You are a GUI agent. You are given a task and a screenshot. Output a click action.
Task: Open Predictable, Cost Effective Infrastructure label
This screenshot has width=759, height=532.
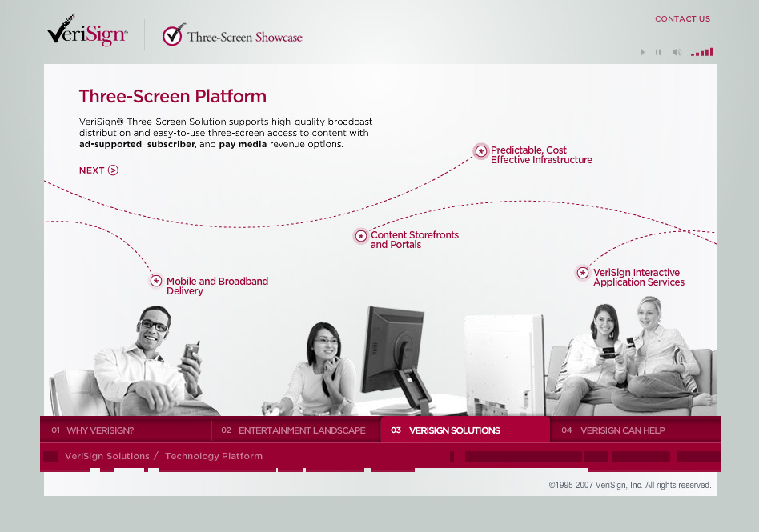pos(541,154)
